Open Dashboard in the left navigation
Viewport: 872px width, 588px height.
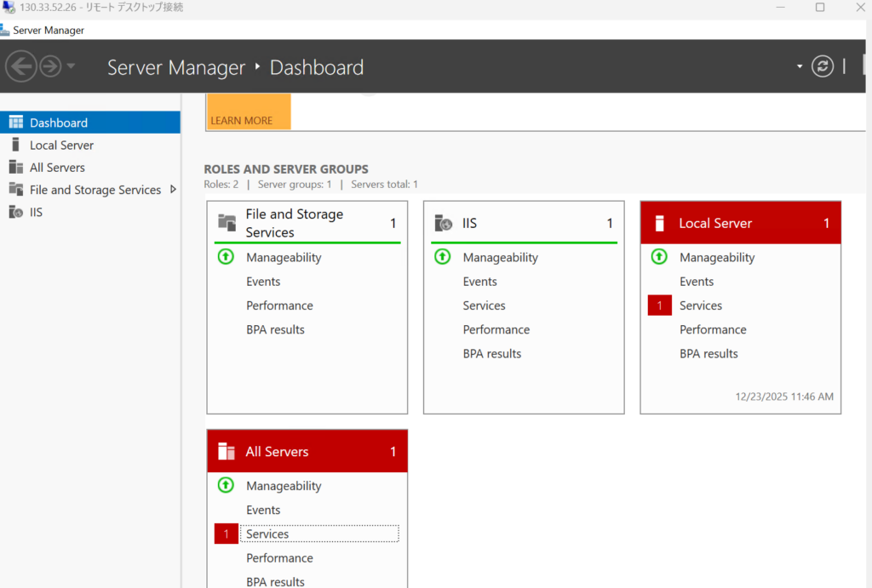(58, 123)
